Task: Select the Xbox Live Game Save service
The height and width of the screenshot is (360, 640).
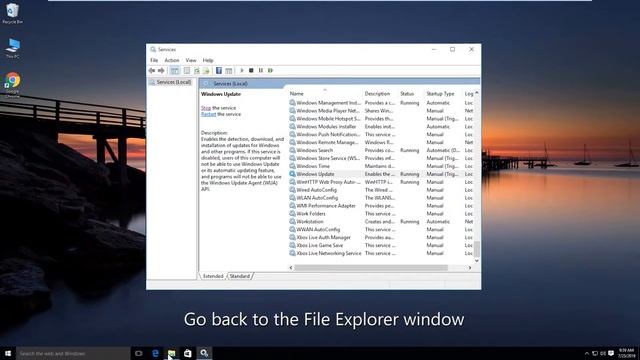Action: point(380,245)
